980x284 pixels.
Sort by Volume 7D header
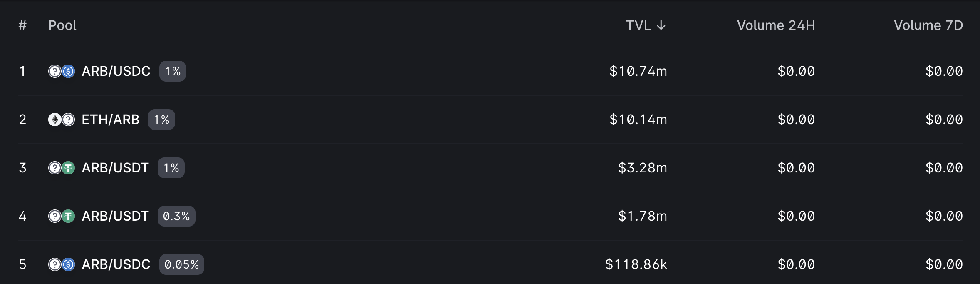928,25
